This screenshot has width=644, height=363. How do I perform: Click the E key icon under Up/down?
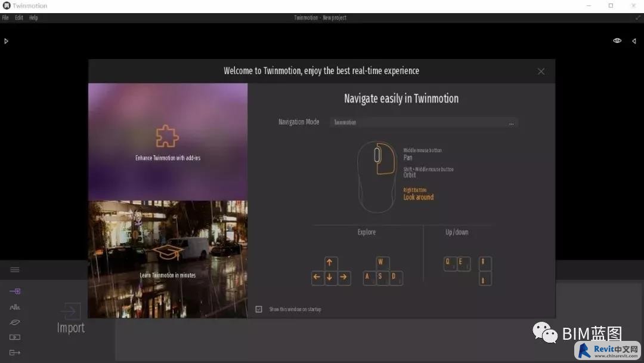point(464,263)
